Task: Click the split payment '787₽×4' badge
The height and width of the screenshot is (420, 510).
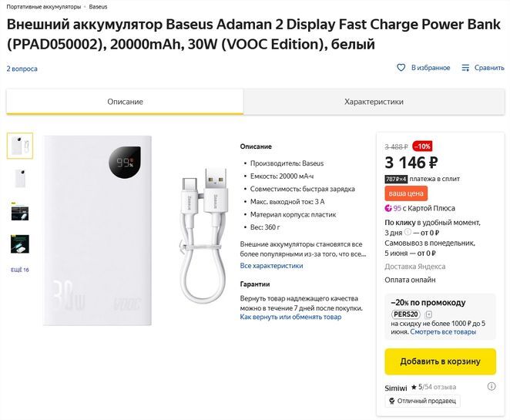Action: (x=395, y=179)
